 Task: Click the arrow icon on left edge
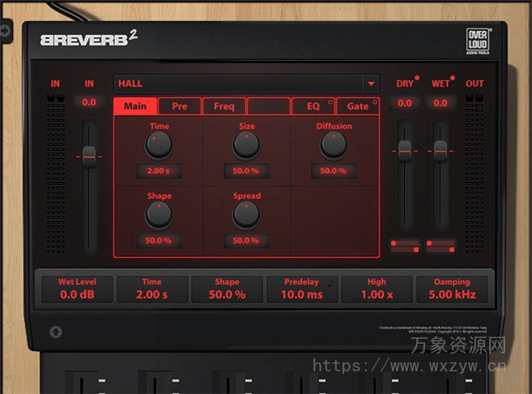[6, 31]
